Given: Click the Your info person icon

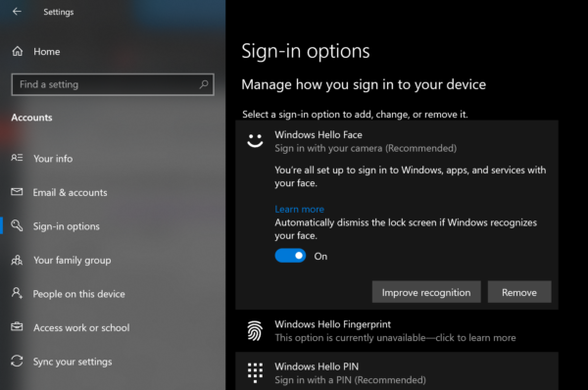Looking at the screenshot, I should point(17,158).
